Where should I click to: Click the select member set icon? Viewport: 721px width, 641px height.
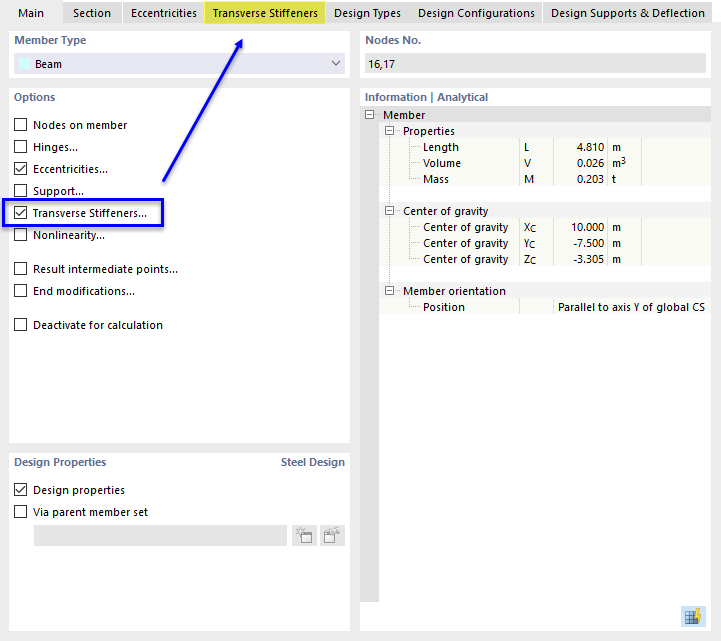point(332,536)
